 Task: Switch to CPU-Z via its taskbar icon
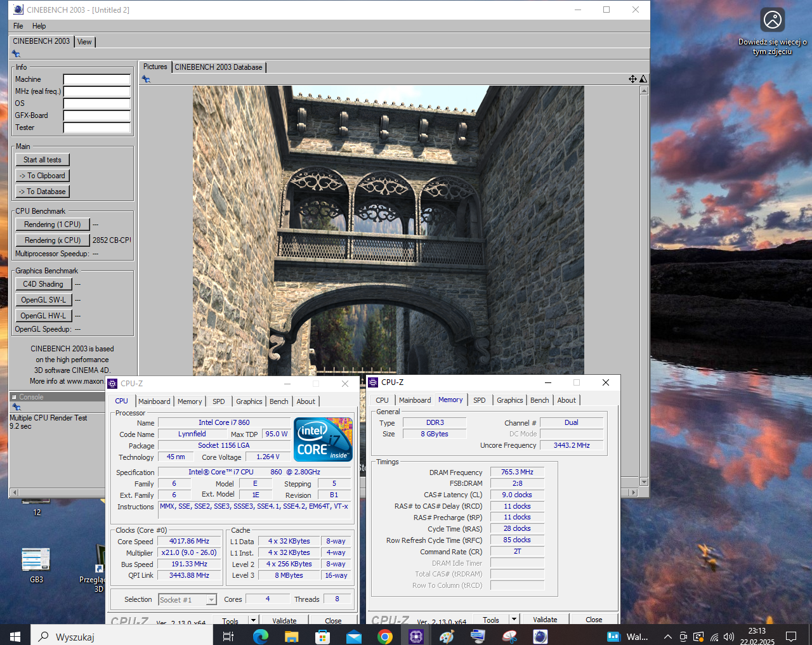pos(416,636)
